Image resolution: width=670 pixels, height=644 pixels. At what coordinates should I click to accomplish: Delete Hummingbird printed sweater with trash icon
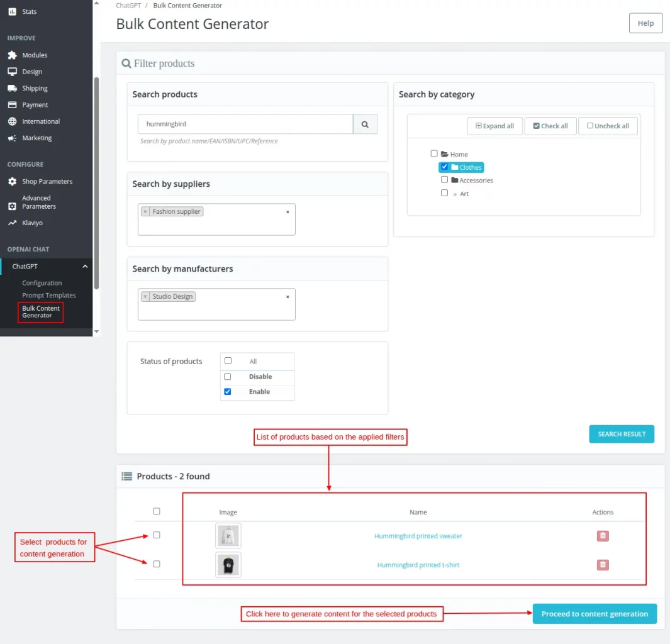[603, 536]
